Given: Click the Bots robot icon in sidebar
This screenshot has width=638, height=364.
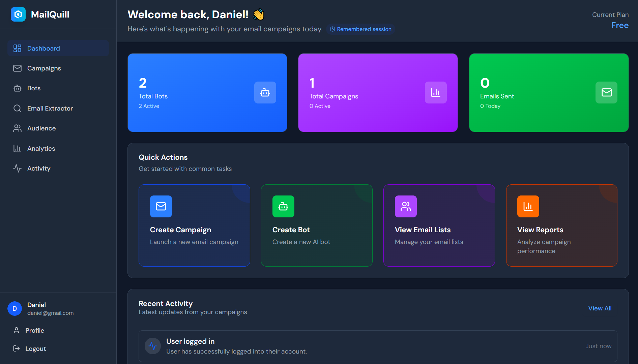Looking at the screenshot, I should pyautogui.click(x=17, y=88).
